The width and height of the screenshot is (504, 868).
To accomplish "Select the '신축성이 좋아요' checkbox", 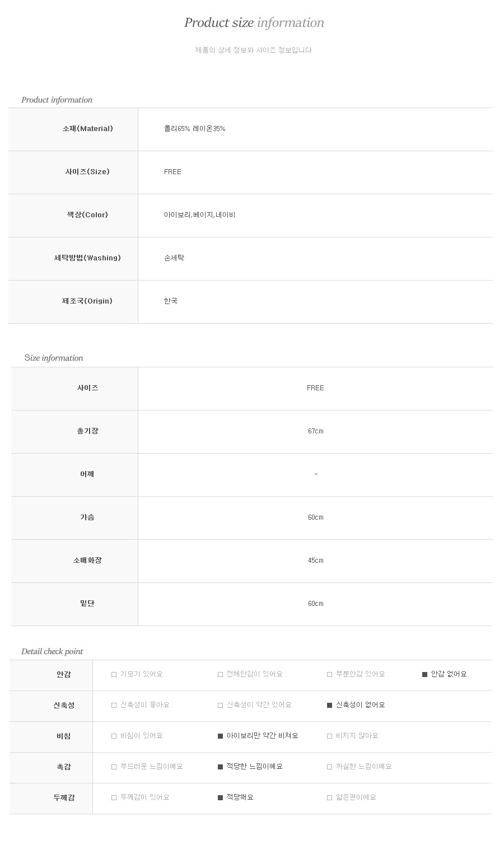I will click(x=114, y=705).
